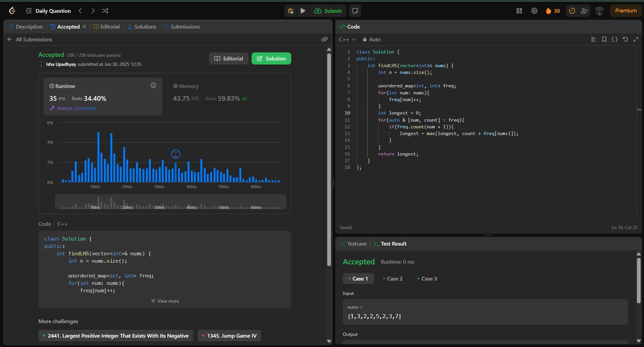Select Case 2 result

(393, 278)
